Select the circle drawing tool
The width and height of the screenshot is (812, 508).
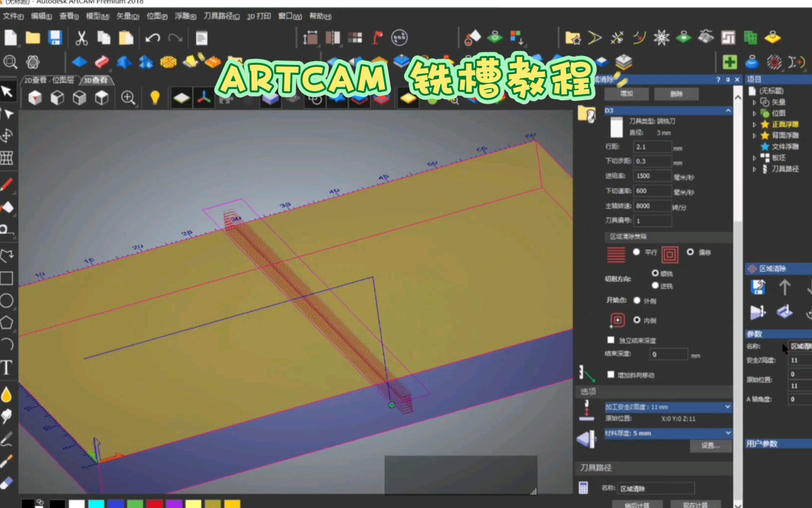[x=7, y=301]
